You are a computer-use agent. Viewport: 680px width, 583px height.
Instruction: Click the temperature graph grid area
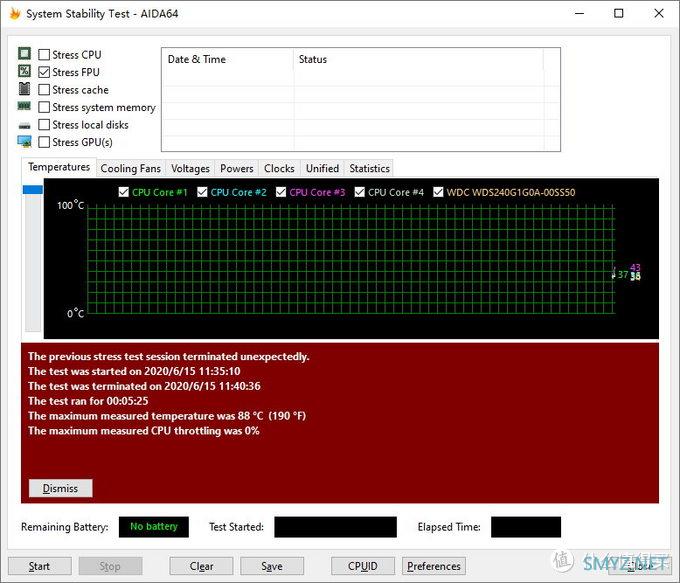pos(351,259)
